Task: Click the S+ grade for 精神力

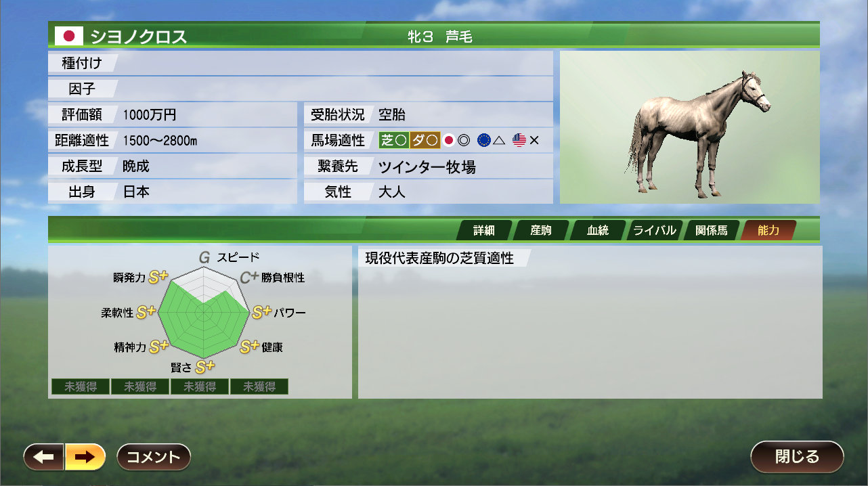Action: pyautogui.click(x=159, y=347)
